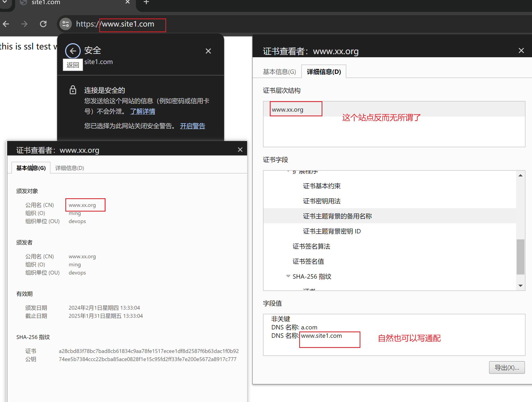Switch to 详细信息(D) tab in left viewer
The height and width of the screenshot is (402, 532).
[70, 168]
